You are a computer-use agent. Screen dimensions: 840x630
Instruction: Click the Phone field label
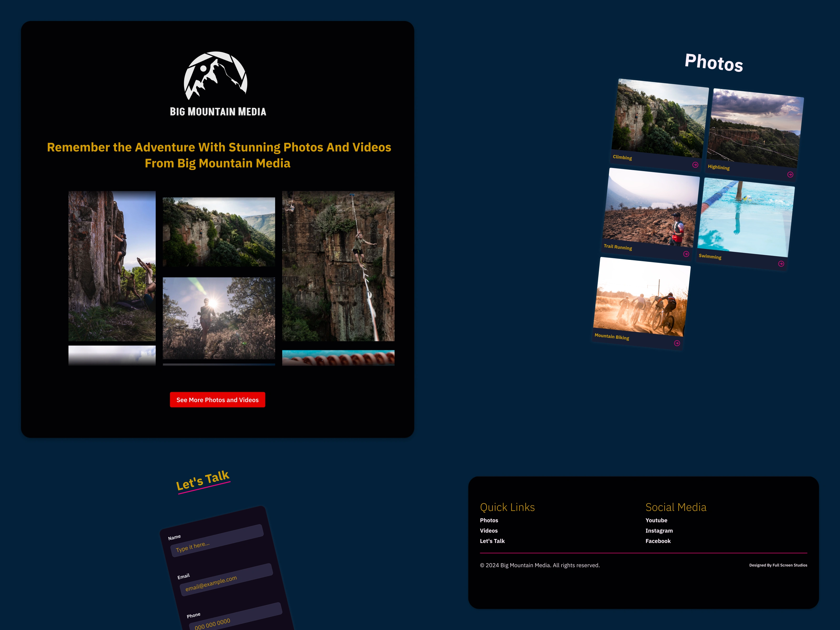(193, 615)
